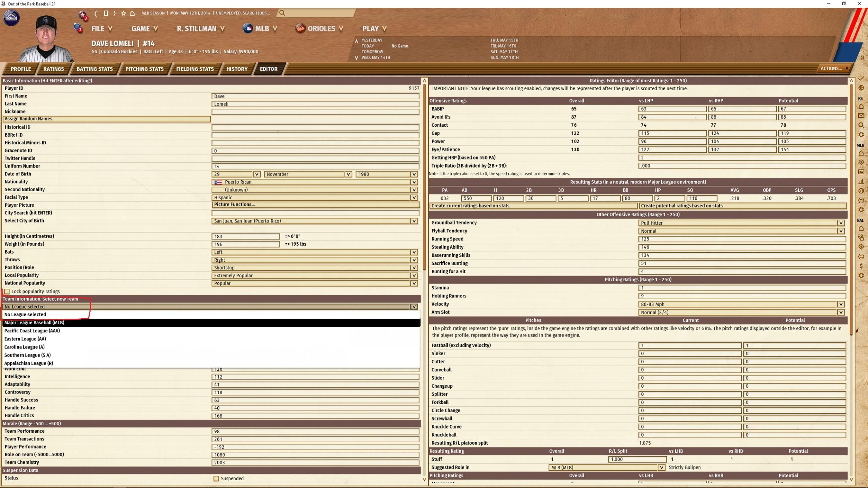Open the gear icon under RS sidebar section
The image size is (868, 488).
[x=861, y=134]
